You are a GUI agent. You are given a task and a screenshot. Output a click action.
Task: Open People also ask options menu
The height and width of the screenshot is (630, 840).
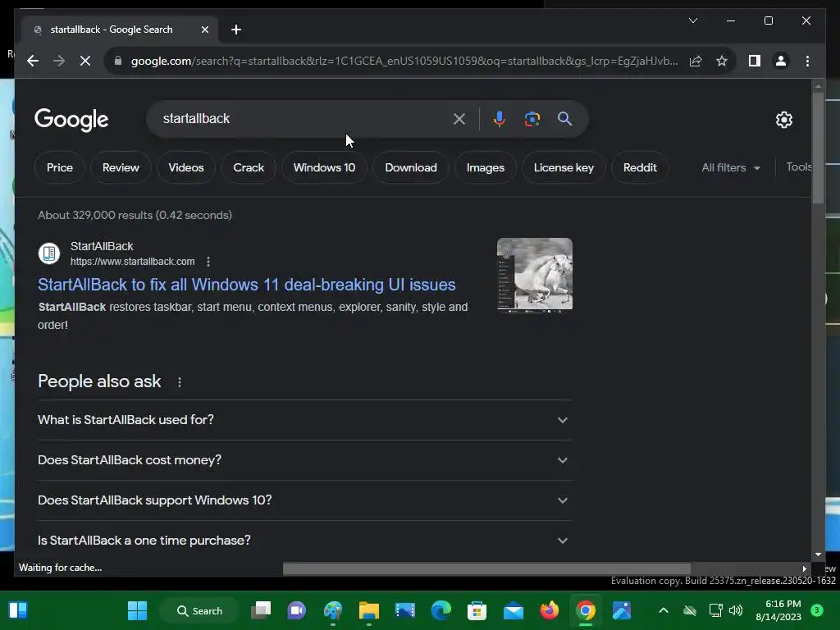click(180, 382)
